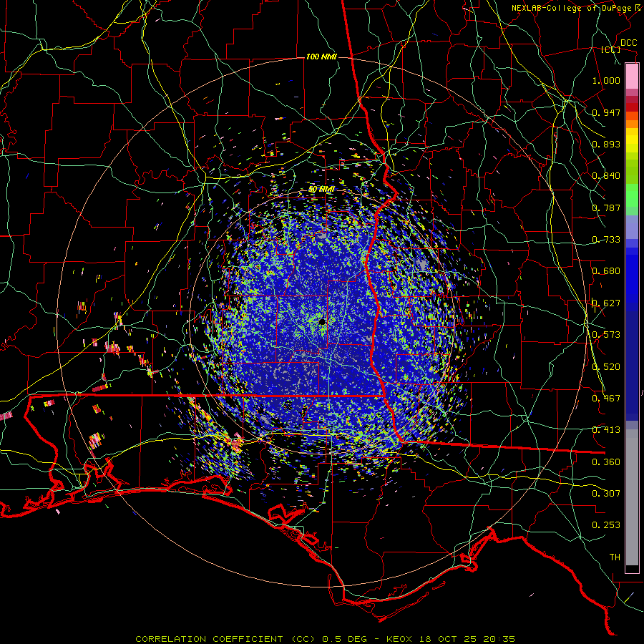Pick the lavender segment of the color bar
Viewport: 644px width, 644px height.
click(x=632, y=227)
